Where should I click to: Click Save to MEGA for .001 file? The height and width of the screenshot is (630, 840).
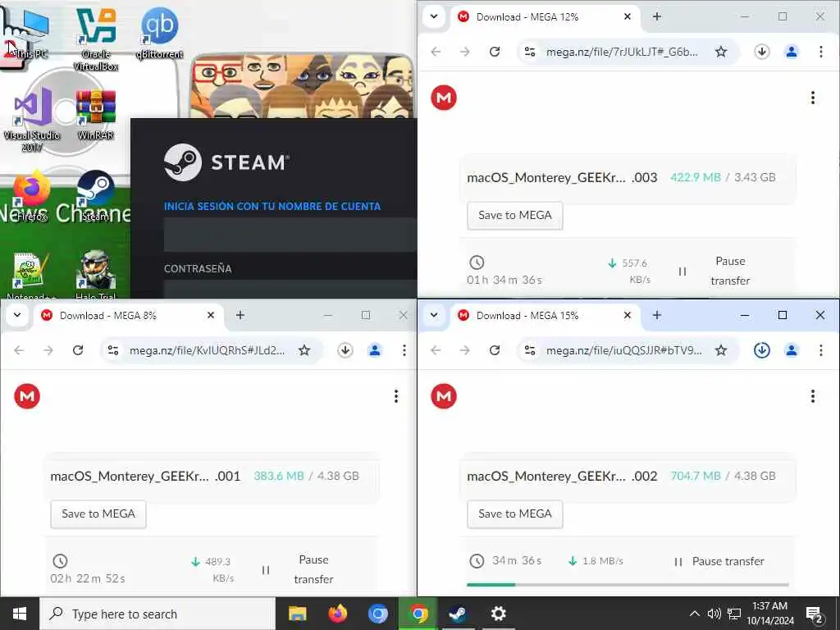click(x=98, y=514)
